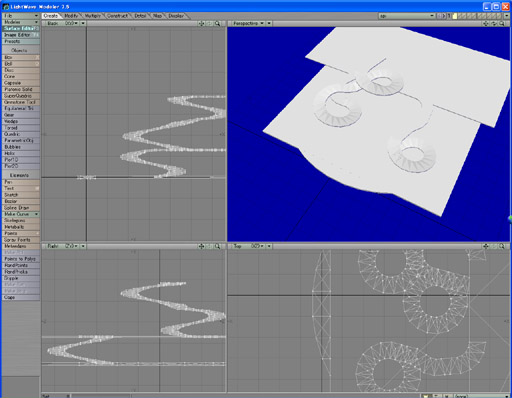
Task: Switch to the Create tab
Action: coord(51,16)
